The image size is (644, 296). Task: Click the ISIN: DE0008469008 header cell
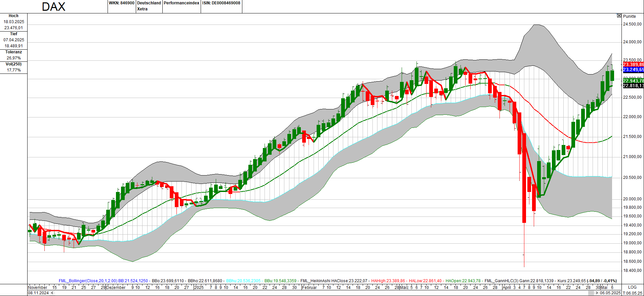pos(221,3)
